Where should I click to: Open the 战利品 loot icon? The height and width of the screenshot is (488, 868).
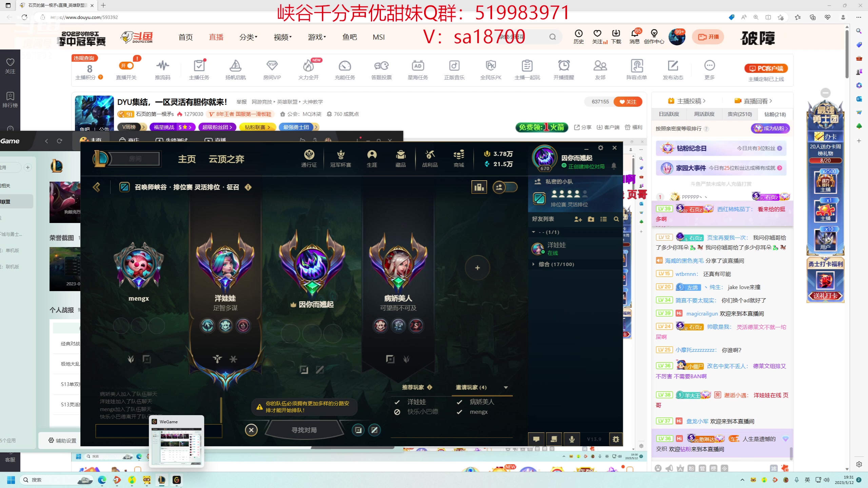(x=430, y=159)
